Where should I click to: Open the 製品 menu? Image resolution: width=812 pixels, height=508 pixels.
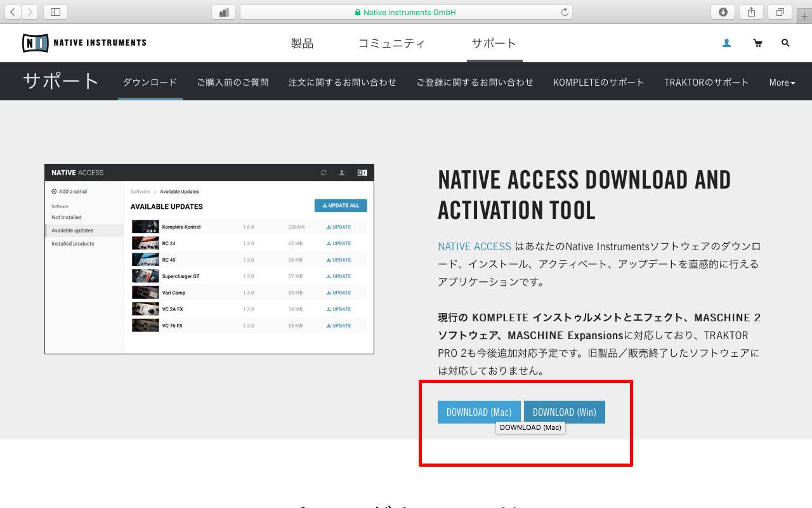coord(302,43)
